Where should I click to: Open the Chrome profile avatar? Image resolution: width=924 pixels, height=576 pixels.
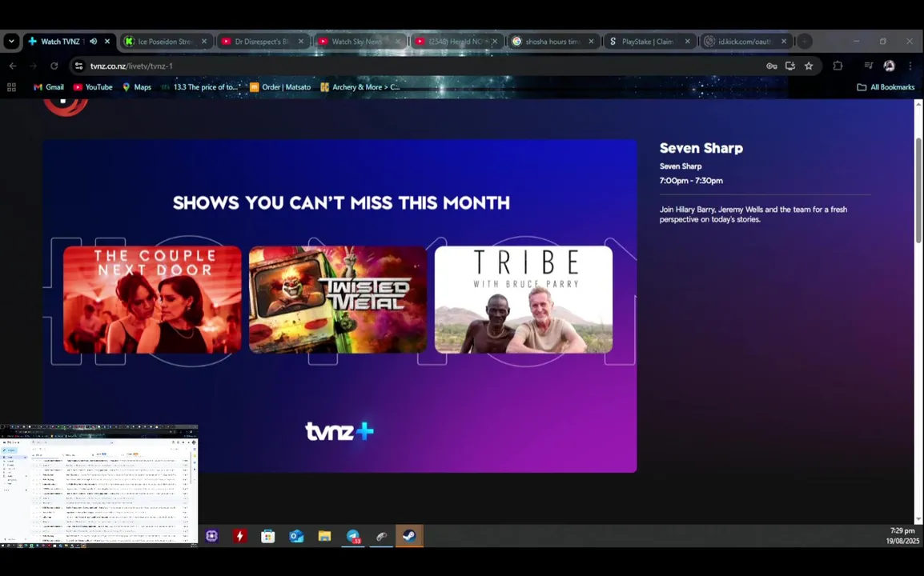pyautogui.click(x=890, y=66)
